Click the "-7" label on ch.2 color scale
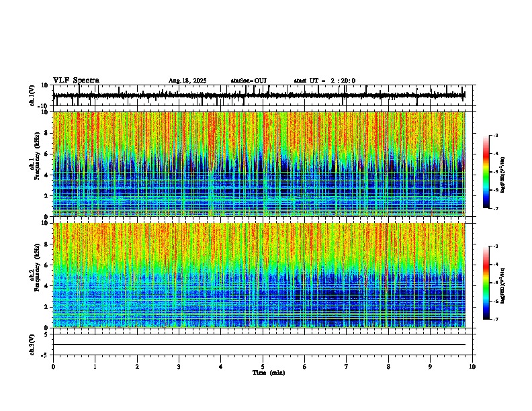This screenshot has height=411, width=532. coord(495,319)
